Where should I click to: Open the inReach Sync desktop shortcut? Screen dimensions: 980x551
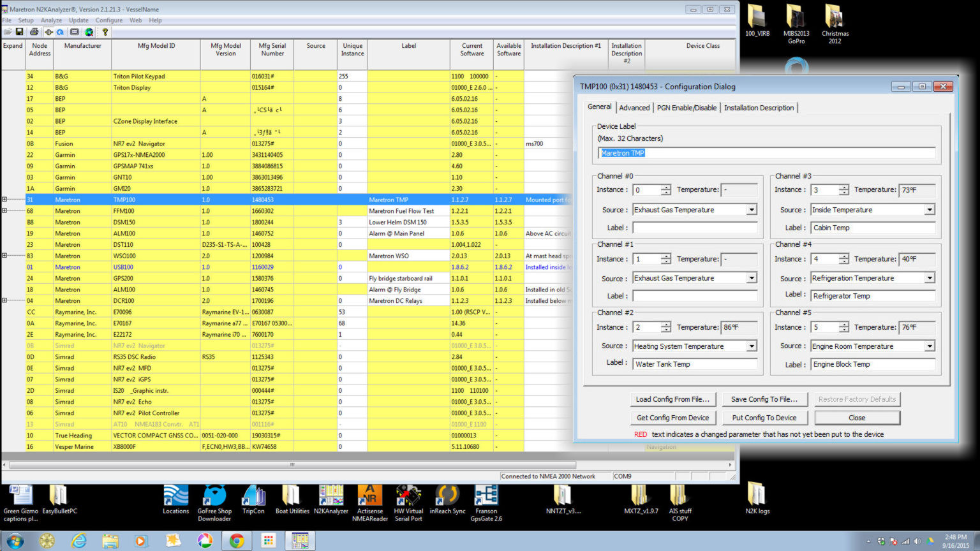[447, 499]
